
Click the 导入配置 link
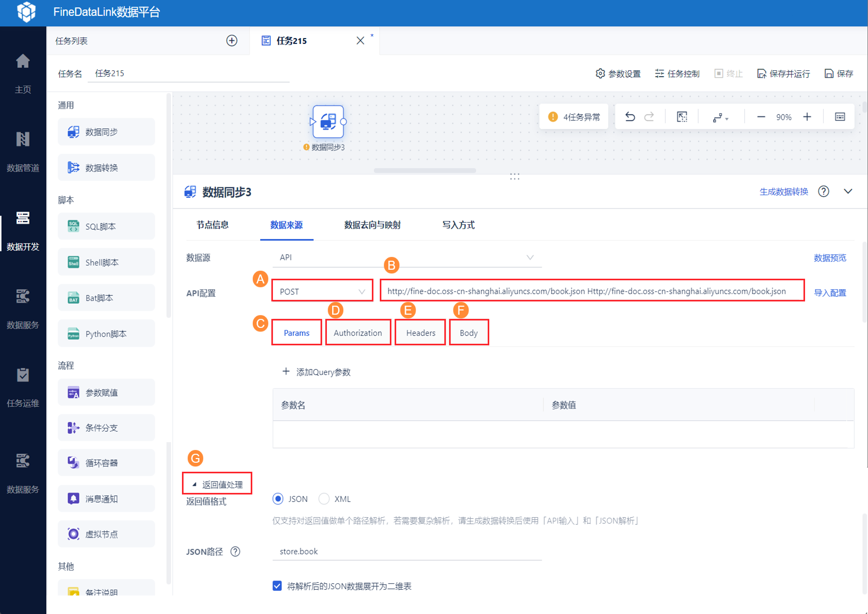[830, 292]
